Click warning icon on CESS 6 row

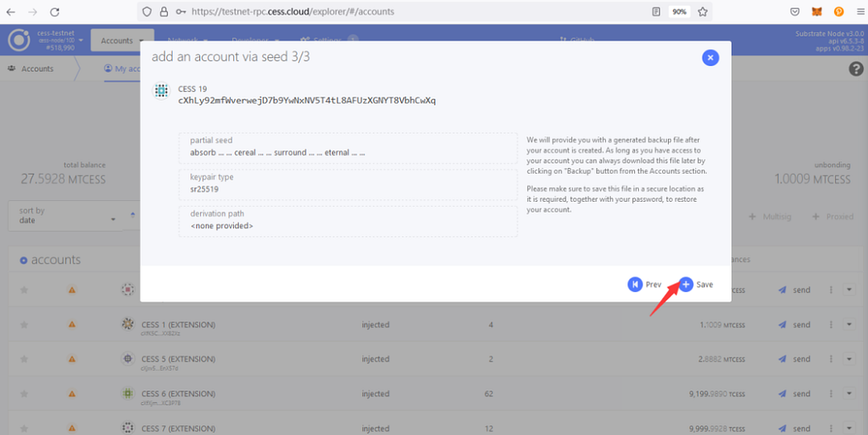click(72, 394)
